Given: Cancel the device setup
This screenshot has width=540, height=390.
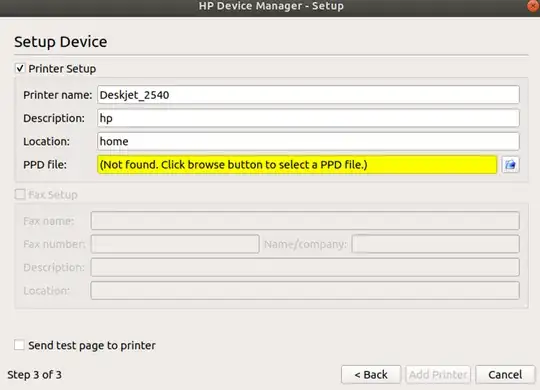Looking at the screenshot, I should coord(505,374).
